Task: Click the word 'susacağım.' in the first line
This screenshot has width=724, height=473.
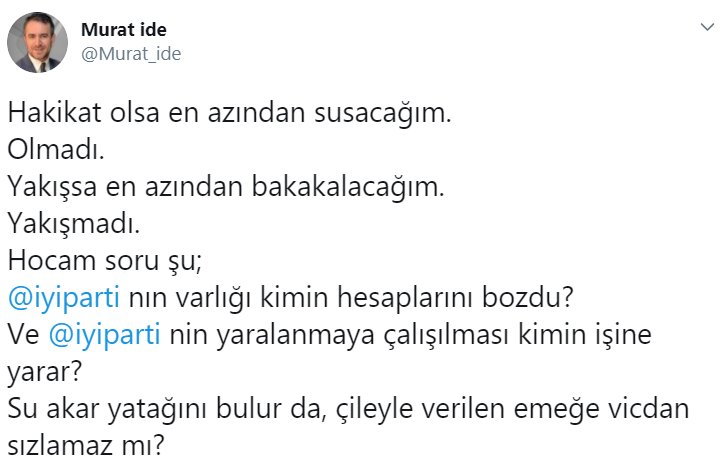Action: coord(383,114)
